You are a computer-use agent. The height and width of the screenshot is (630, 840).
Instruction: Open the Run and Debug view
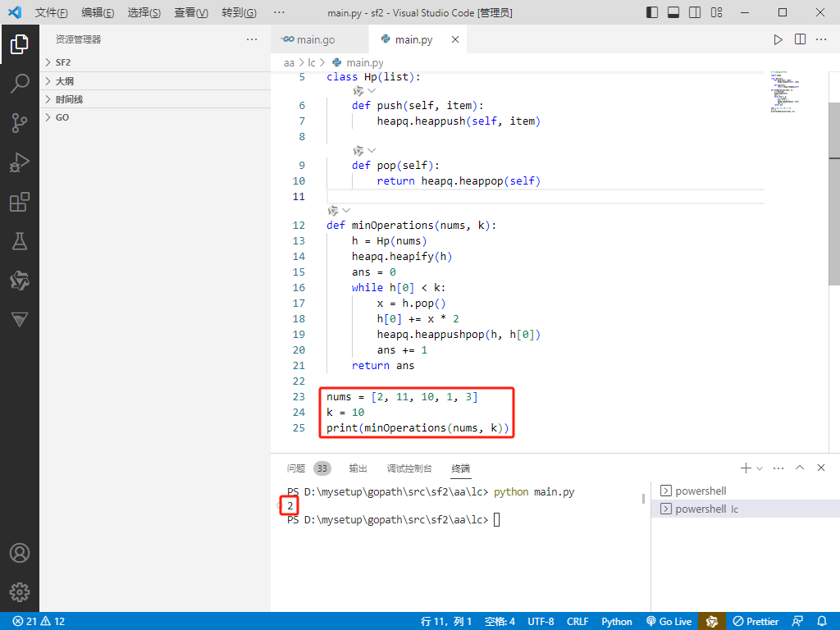[x=20, y=162]
